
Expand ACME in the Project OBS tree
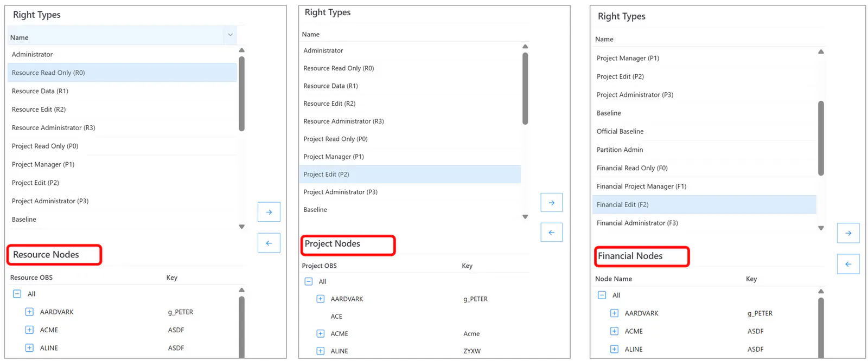tap(321, 334)
